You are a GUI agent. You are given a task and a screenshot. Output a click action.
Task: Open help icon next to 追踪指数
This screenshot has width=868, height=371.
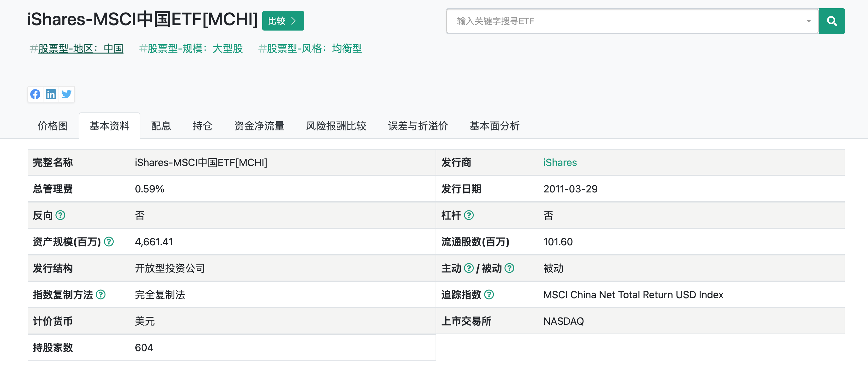489,294
